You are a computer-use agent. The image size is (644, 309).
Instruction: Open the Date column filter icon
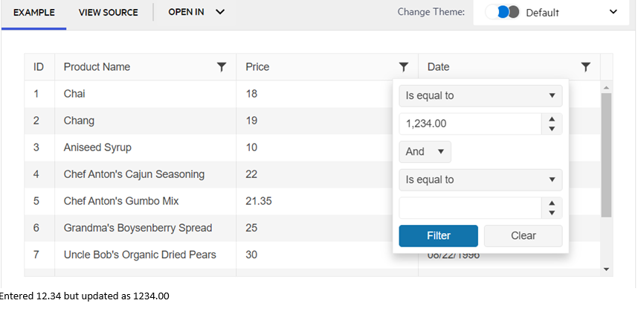(x=586, y=67)
